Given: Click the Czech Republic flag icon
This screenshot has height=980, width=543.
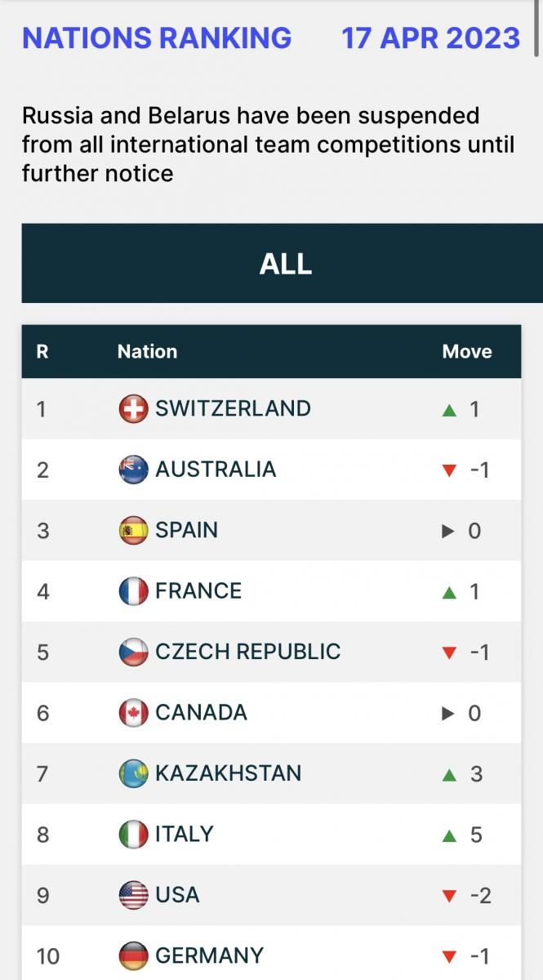Looking at the screenshot, I should (x=133, y=652).
